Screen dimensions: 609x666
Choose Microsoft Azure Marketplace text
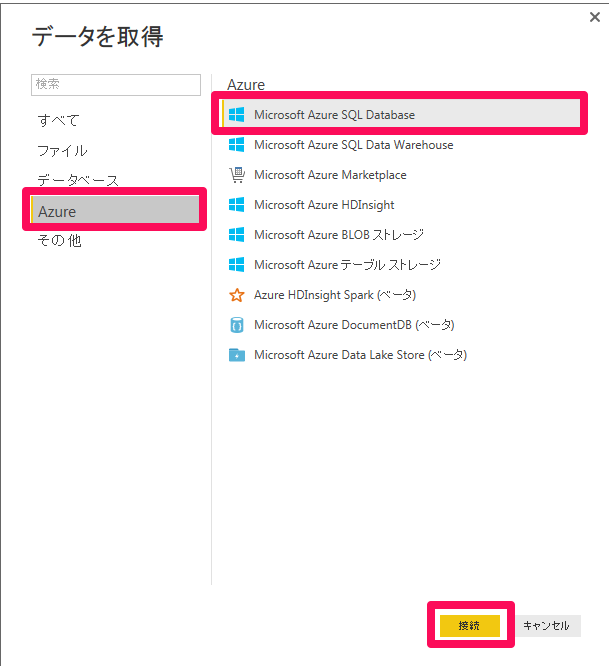[330, 175]
